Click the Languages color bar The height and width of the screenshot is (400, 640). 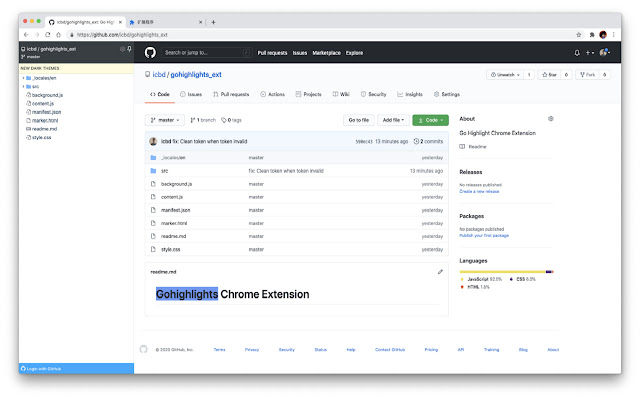point(506,271)
